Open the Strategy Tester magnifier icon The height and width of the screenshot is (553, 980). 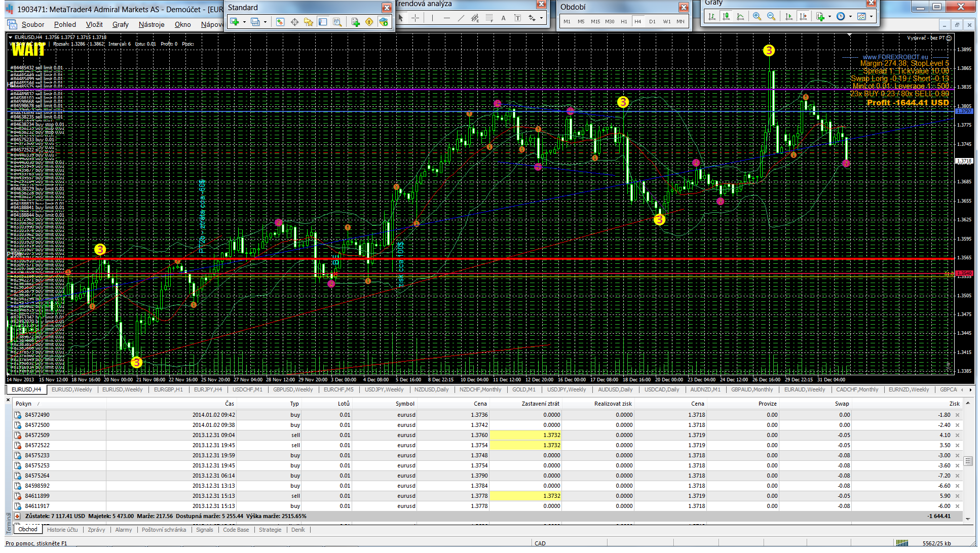click(337, 22)
